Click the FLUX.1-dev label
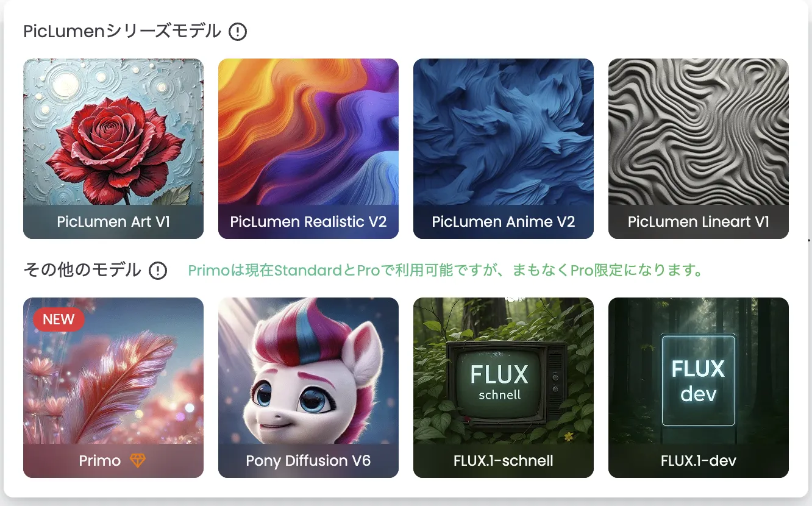 699,460
